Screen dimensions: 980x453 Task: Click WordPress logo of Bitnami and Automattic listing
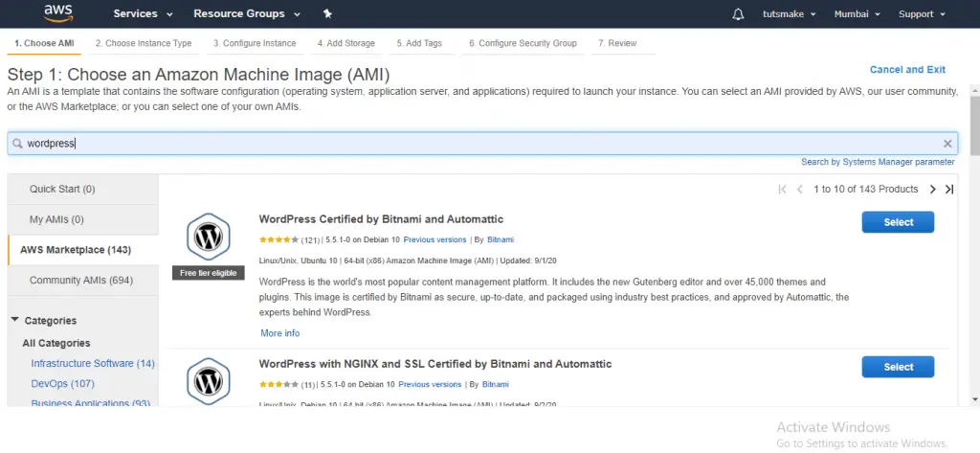(x=208, y=237)
